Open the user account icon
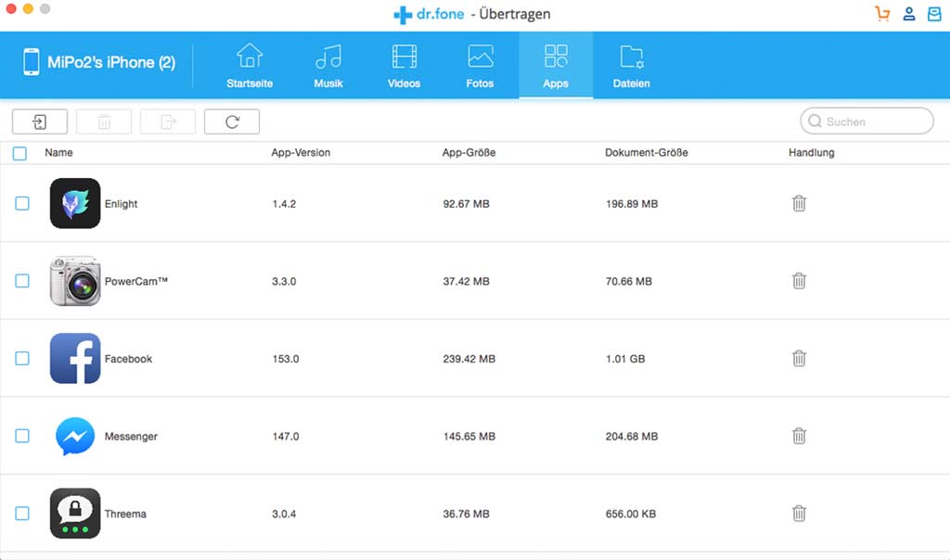The image size is (950, 560). click(909, 14)
